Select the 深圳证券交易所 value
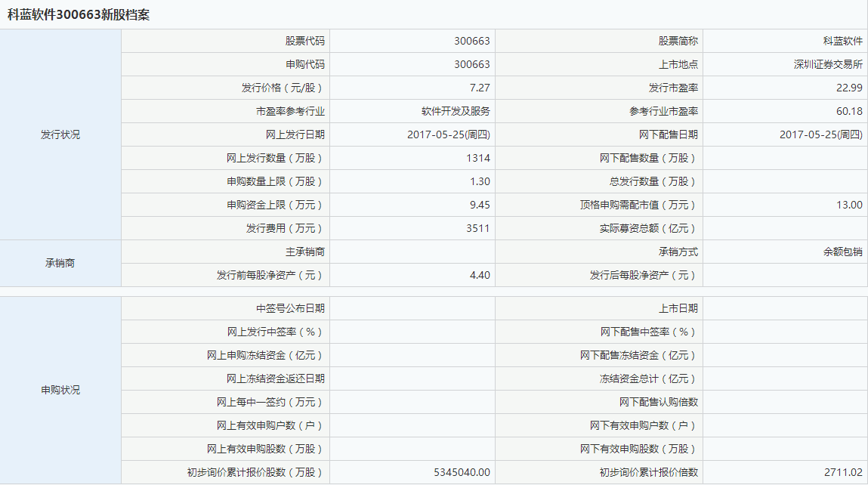Screen dimensions: 868x485 (x=828, y=64)
